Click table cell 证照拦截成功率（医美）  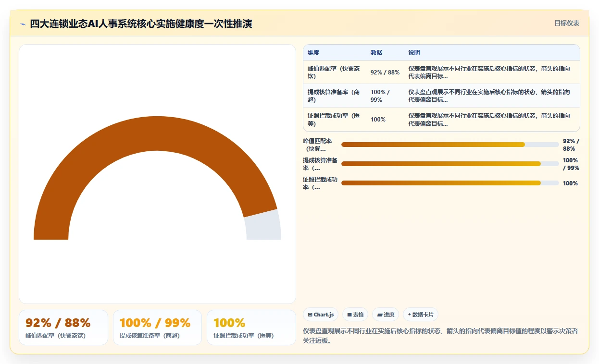[335, 119]
